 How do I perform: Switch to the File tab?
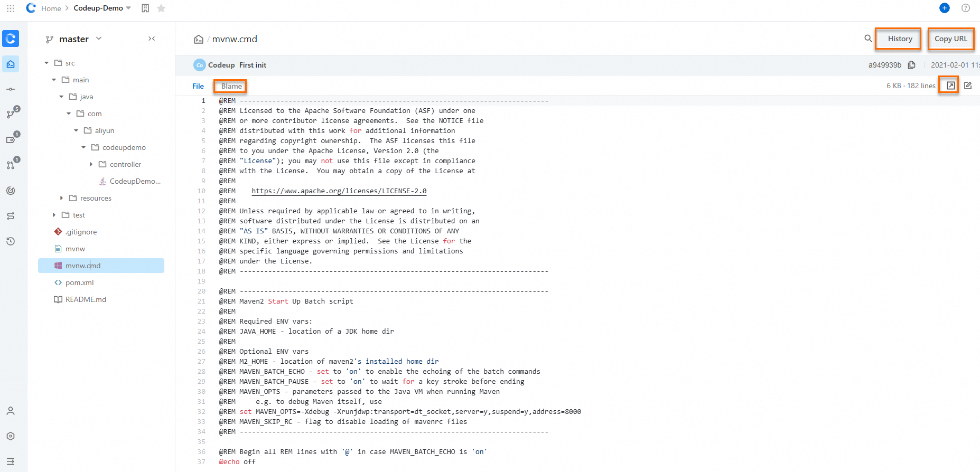coord(198,86)
